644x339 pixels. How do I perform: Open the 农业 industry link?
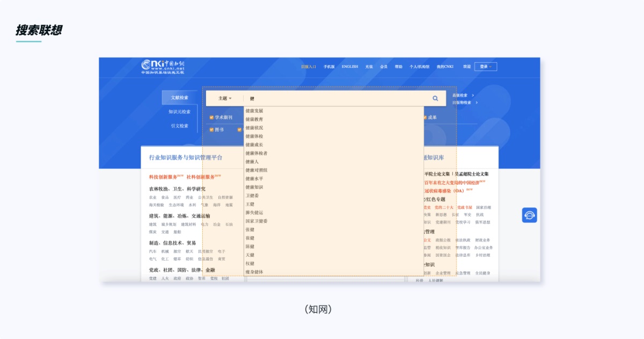153,197
